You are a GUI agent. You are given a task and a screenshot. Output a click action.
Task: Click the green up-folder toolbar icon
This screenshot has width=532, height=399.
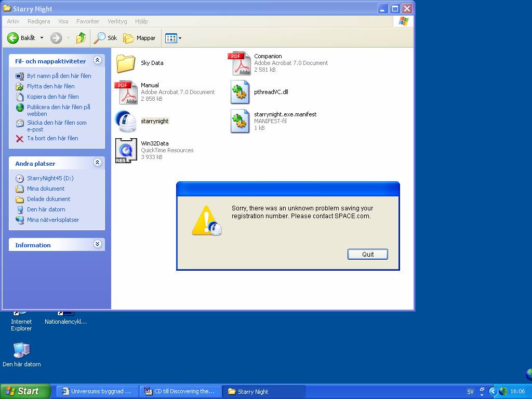click(81, 38)
